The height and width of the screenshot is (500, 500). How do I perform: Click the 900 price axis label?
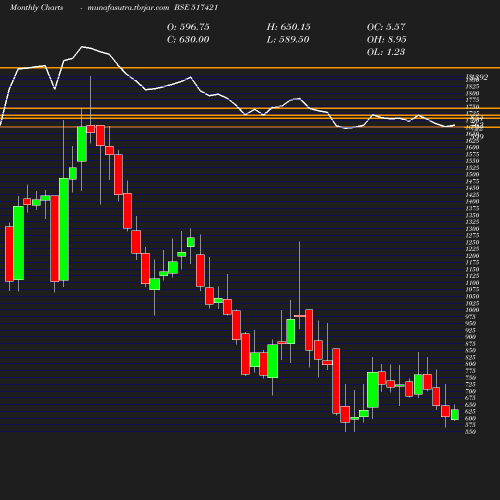point(471,337)
